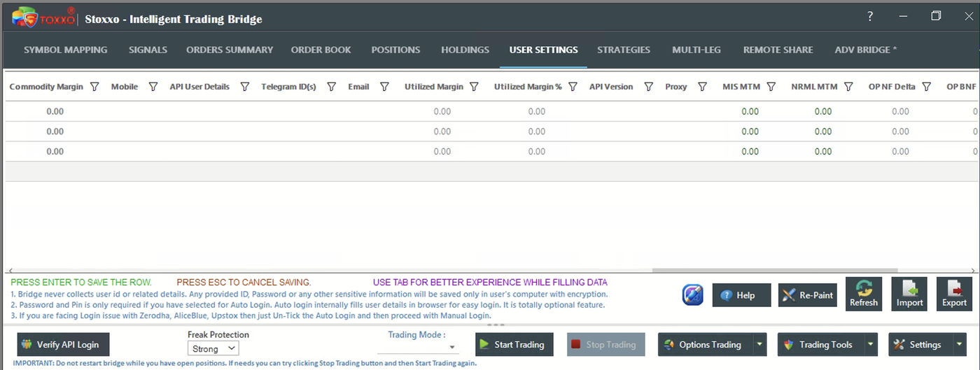Expand the Trading Tools dropdown arrow
This screenshot has height=370, width=980.
(x=870, y=344)
